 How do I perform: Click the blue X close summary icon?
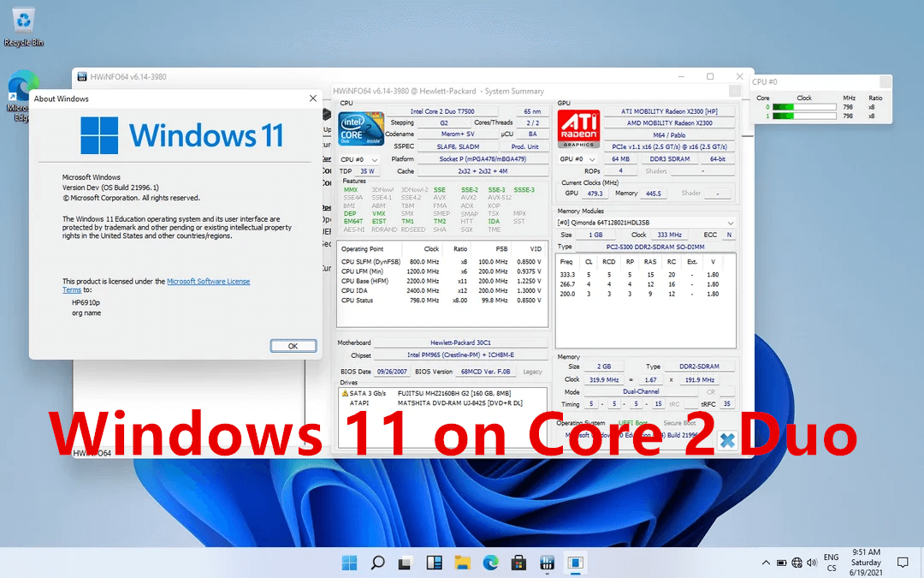pos(728,441)
